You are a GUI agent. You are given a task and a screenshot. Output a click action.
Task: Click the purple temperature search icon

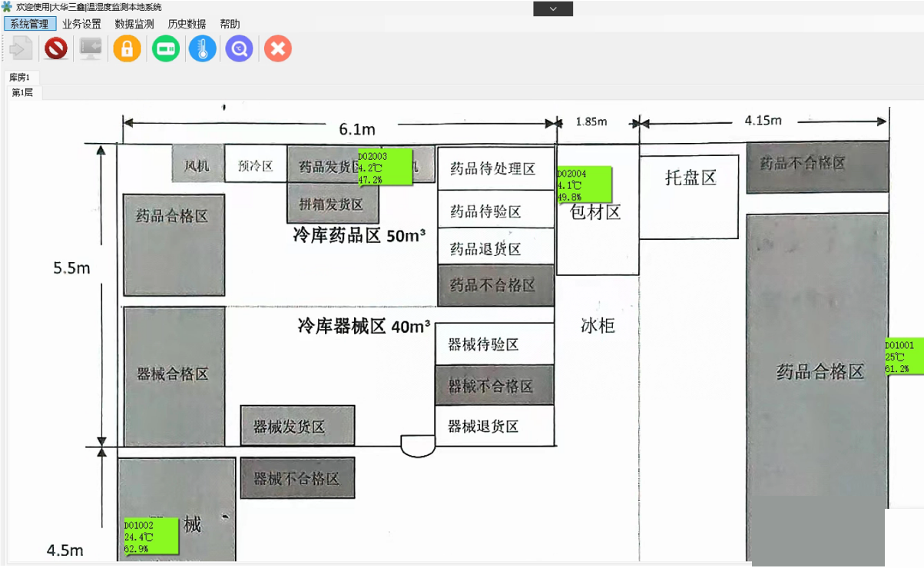(x=240, y=49)
